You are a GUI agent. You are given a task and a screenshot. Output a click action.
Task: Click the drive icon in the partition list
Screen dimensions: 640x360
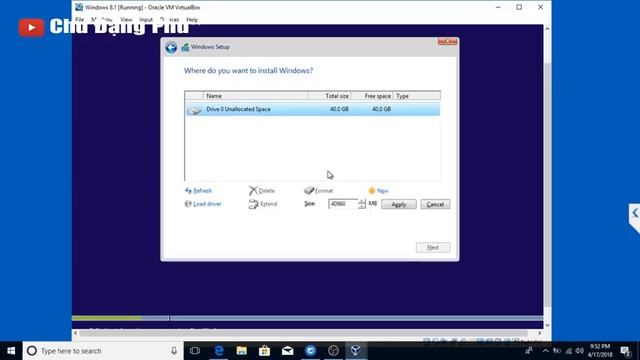[194, 110]
